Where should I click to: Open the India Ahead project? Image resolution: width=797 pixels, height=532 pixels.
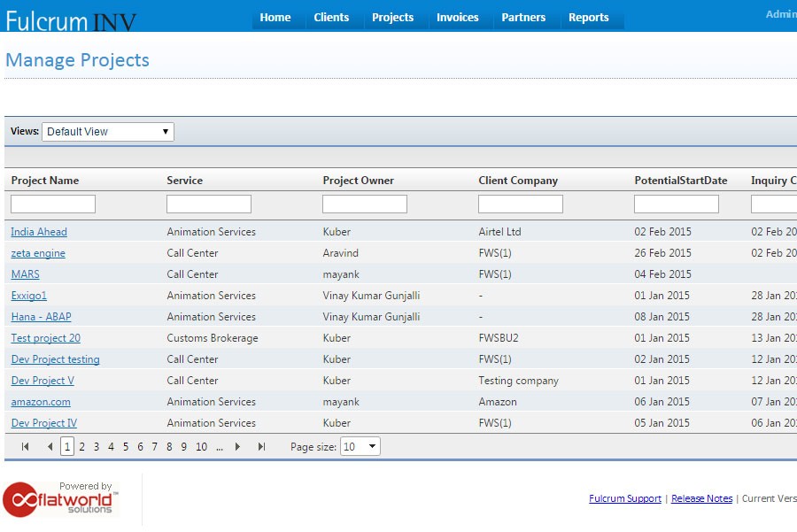point(38,231)
